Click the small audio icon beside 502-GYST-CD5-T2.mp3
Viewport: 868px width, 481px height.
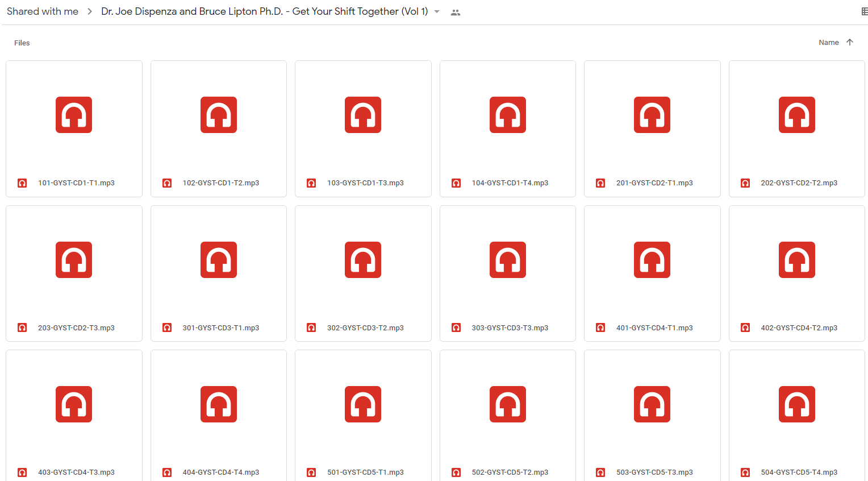pos(456,472)
